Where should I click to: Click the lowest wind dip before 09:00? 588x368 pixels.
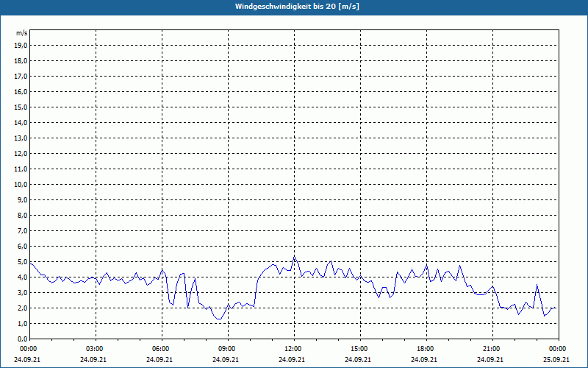[219, 319]
